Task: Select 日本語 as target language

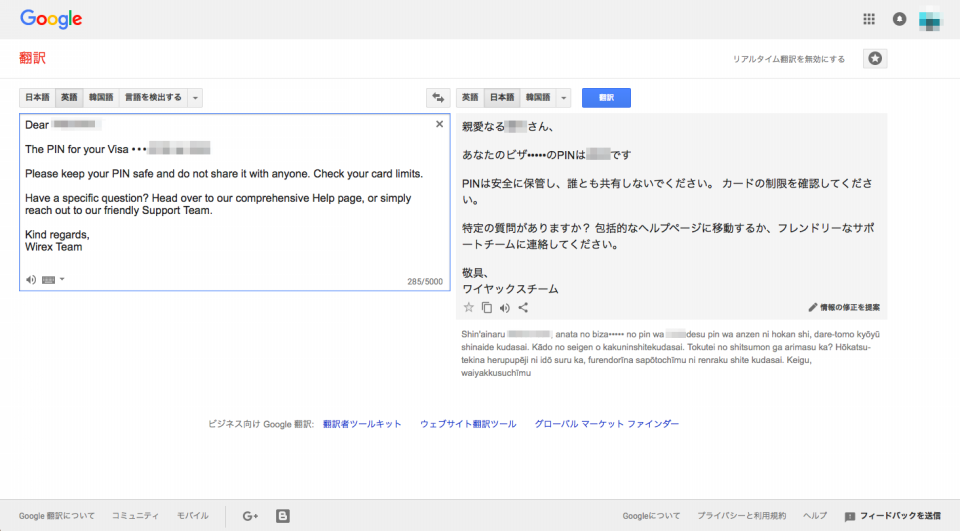Action: coord(502,97)
